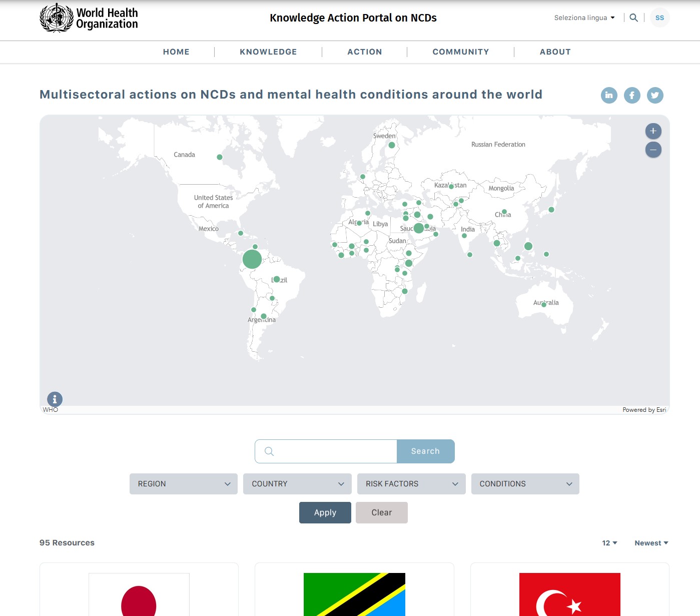Share page on LinkedIn
Screen dimensions: 700x616
(609, 95)
